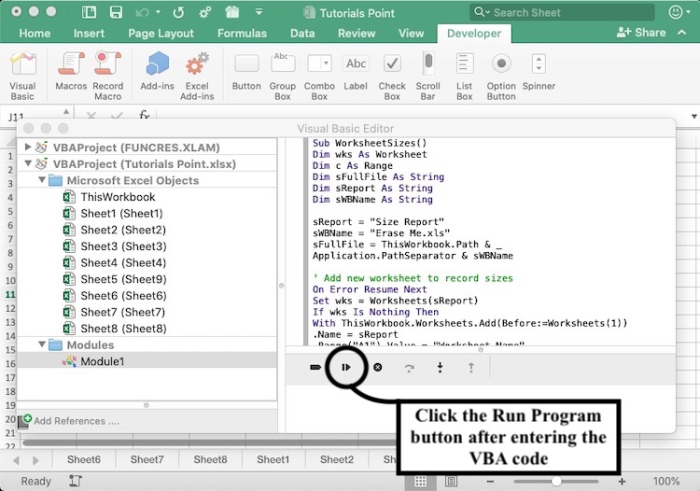Toggle breakpoint in debug toolbar
This screenshot has width=700, height=491.
pyautogui.click(x=315, y=367)
